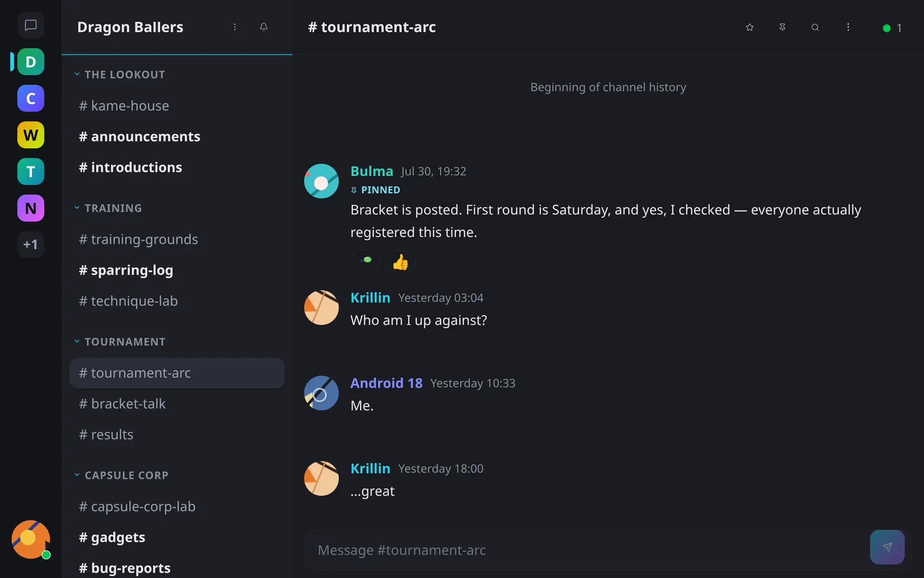Viewport: 924px width, 578px height.
Task: Focus the Message #tournament-arc input field
Action: pyautogui.click(x=585, y=550)
